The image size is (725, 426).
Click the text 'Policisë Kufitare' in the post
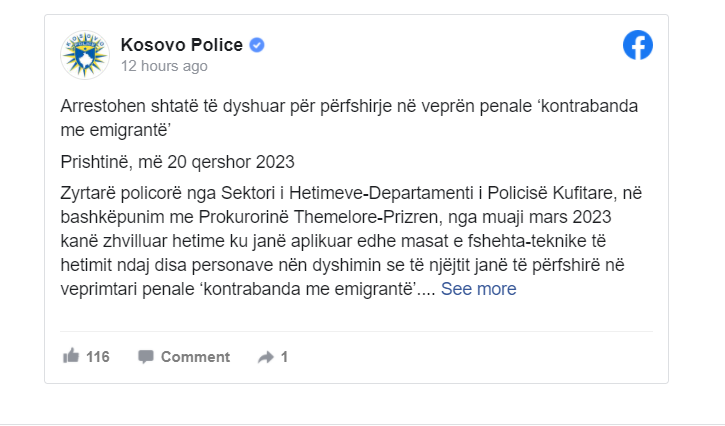pyautogui.click(x=550, y=193)
